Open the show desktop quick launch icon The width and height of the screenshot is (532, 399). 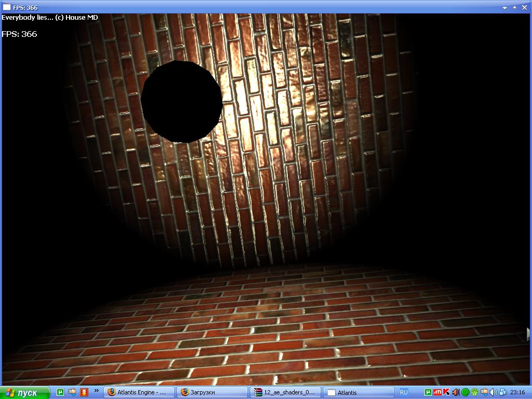(72, 392)
